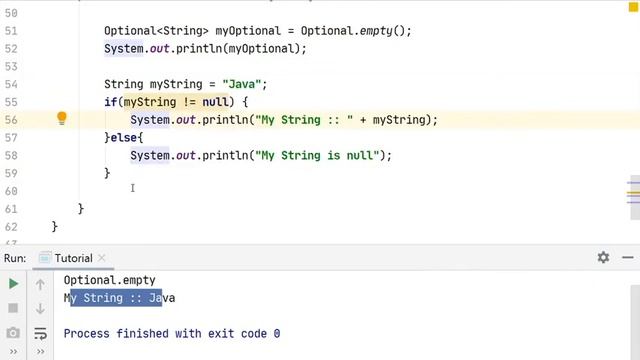
Task: Select the Tutorial run tab
Action: pyautogui.click(x=73, y=258)
